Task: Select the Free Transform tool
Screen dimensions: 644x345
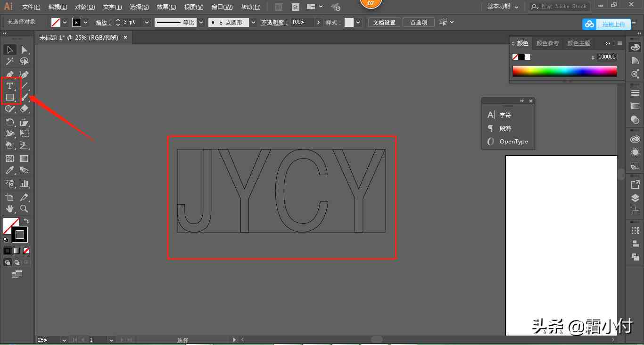Action: click(24, 134)
